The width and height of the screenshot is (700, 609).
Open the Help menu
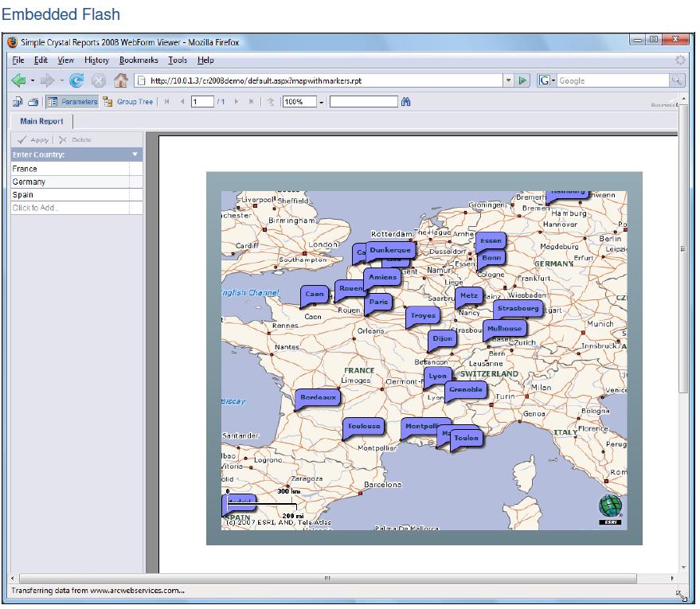[x=205, y=61]
